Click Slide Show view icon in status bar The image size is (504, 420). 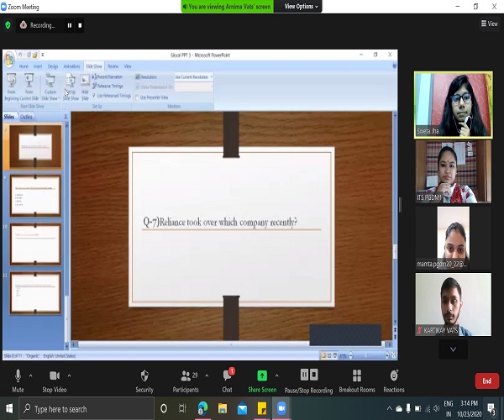[335, 355]
